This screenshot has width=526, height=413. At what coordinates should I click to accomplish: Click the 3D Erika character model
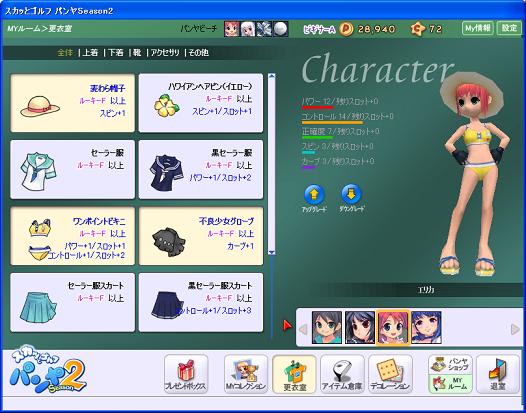pos(473,174)
